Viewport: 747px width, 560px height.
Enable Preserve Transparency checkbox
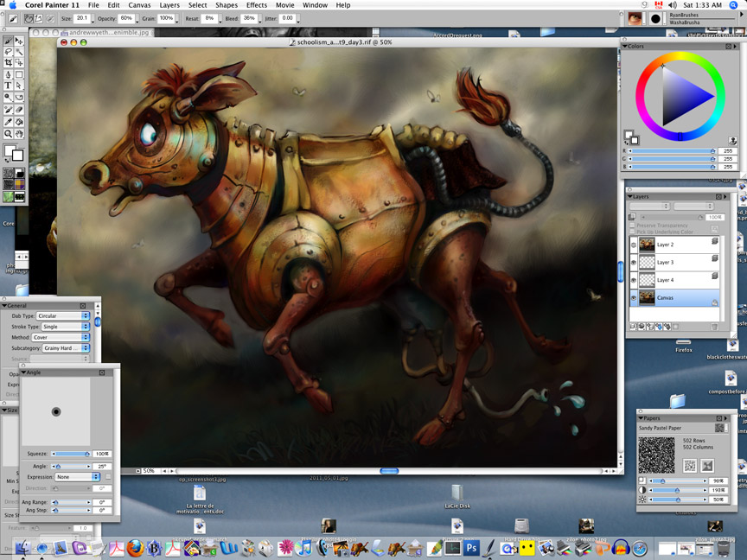pos(632,226)
